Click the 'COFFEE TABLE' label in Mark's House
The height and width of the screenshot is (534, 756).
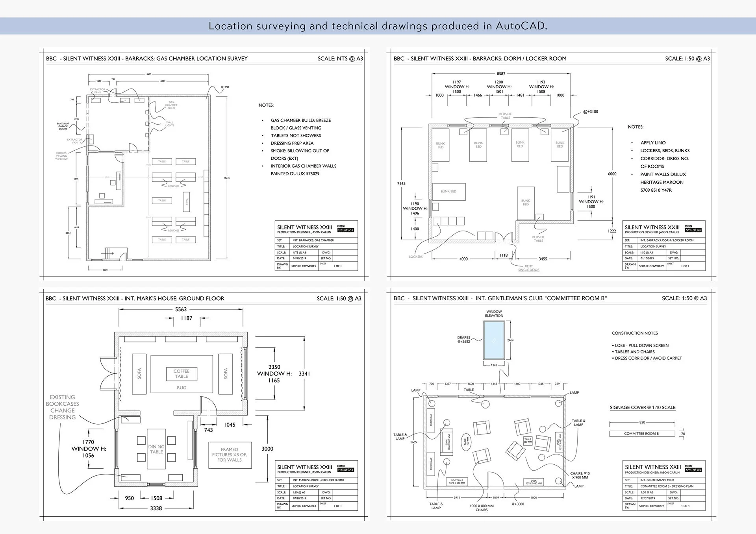click(x=181, y=374)
